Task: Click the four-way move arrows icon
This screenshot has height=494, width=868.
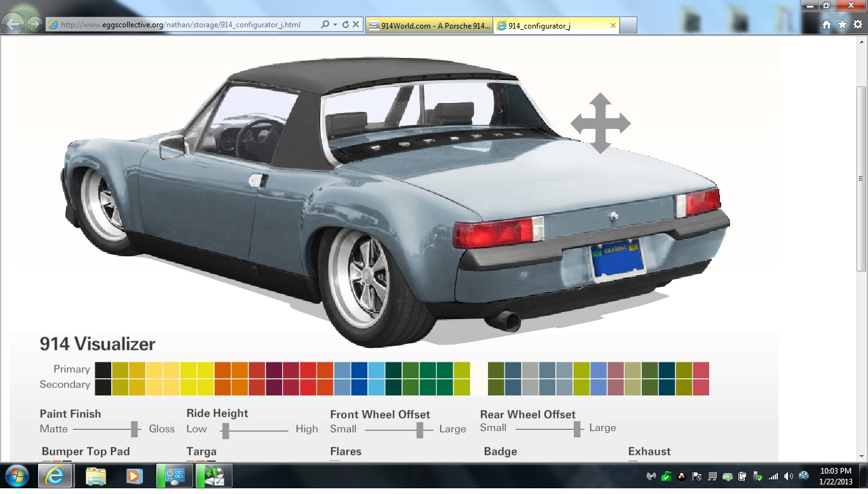Action: click(600, 123)
